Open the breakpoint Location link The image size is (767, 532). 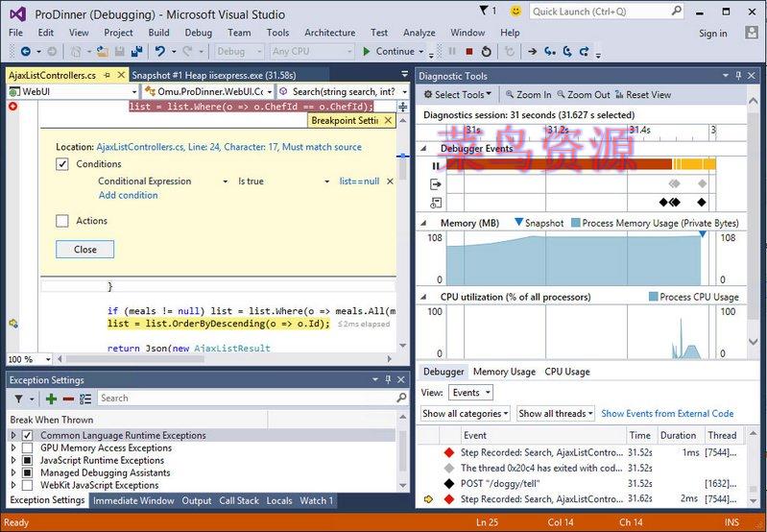228,147
